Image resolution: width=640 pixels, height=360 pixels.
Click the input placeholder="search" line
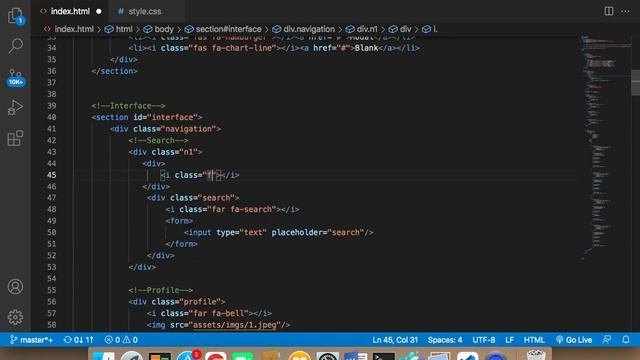coord(279,232)
